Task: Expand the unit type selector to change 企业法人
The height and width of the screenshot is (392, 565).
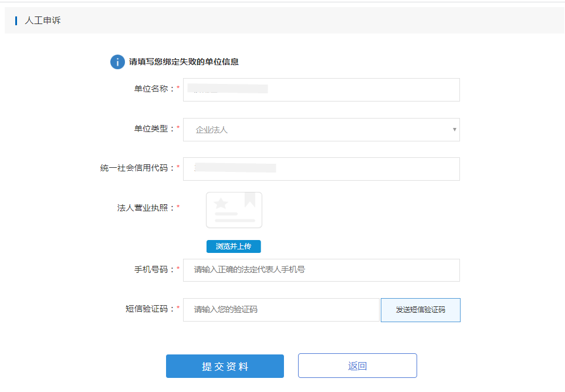Action: pos(321,130)
